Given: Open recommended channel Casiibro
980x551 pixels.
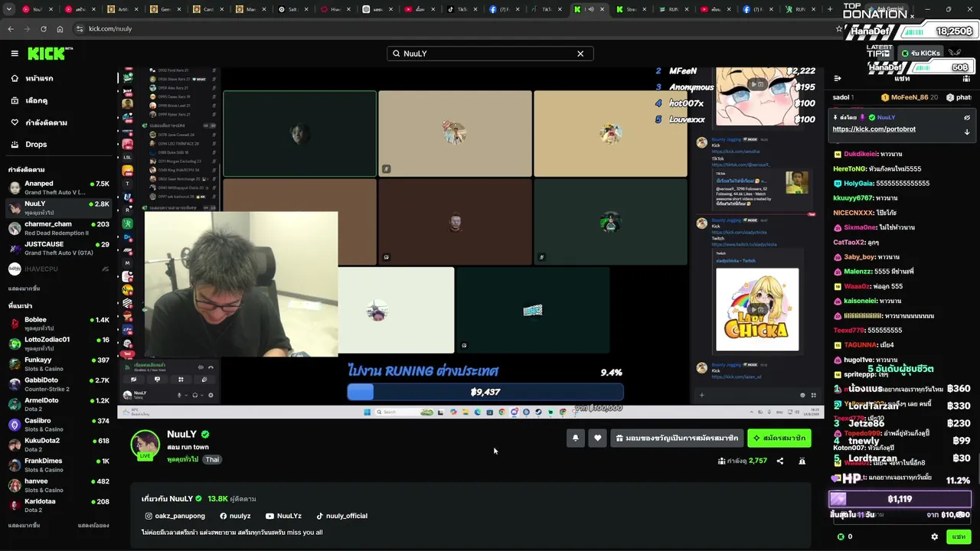Looking at the screenshot, I should (x=59, y=425).
